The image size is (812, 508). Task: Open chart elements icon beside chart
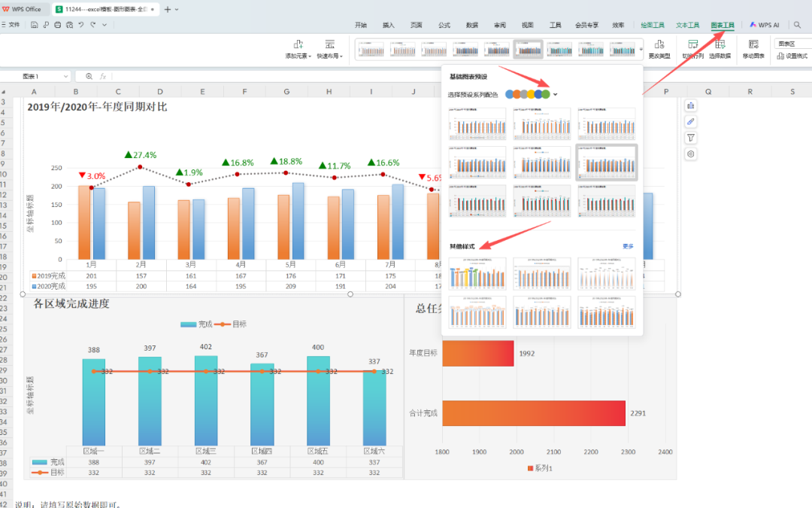pos(691,105)
